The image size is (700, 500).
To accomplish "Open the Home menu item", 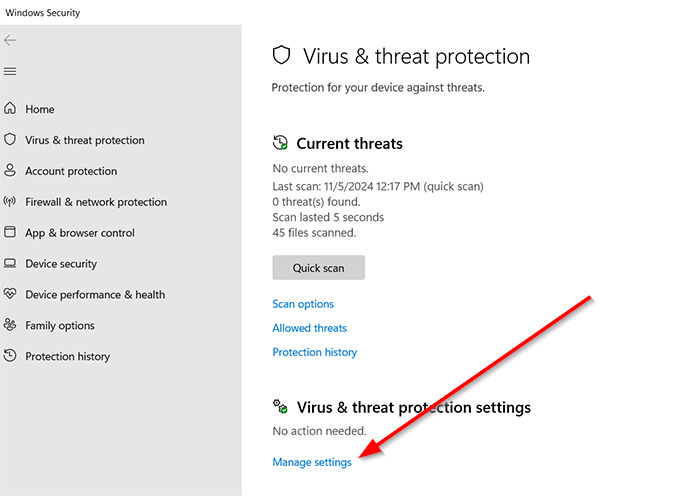I will point(40,109).
